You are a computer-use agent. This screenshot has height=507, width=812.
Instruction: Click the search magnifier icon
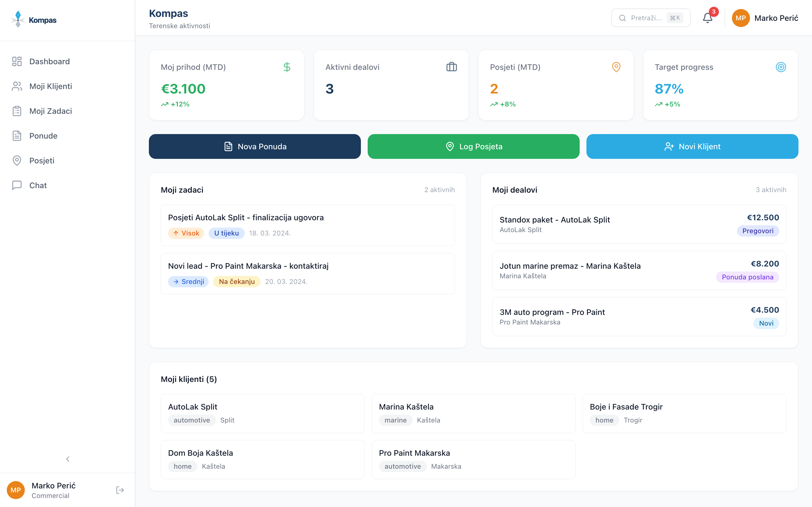pyautogui.click(x=623, y=18)
